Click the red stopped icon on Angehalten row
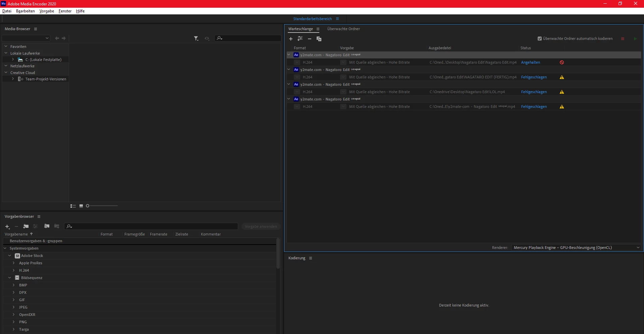This screenshot has width=644, height=334. pos(562,62)
